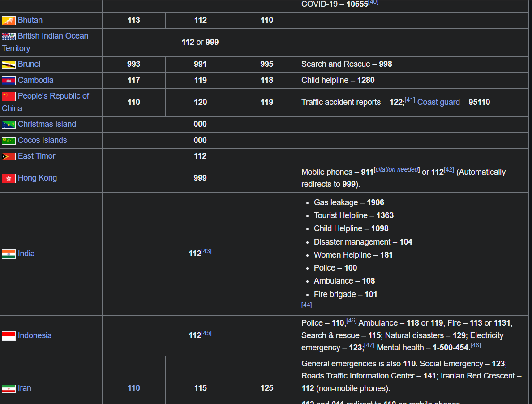
Task: Click the '112 or 999' cell
Action: 200,42
